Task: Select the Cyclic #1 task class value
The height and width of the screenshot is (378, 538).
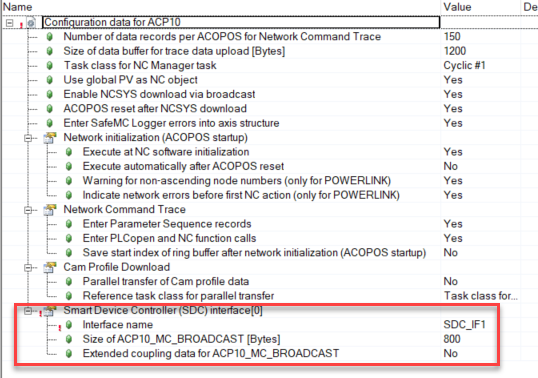Action: 464,66
